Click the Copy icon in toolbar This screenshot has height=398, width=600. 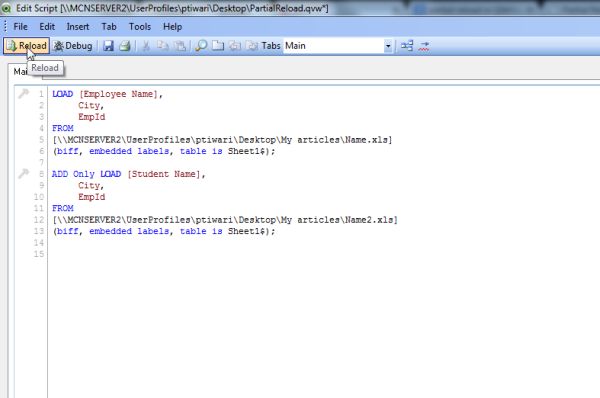click(x=163, y=46)
